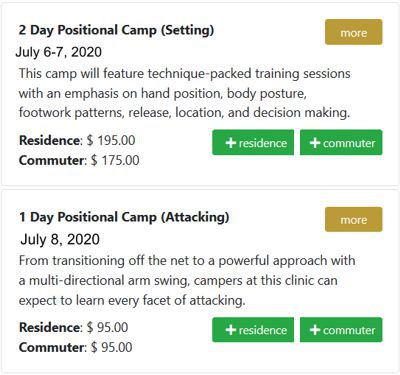Click the July 6-7, 2020 date text
This screenshot has height=375, width=400.
[59, 52]
